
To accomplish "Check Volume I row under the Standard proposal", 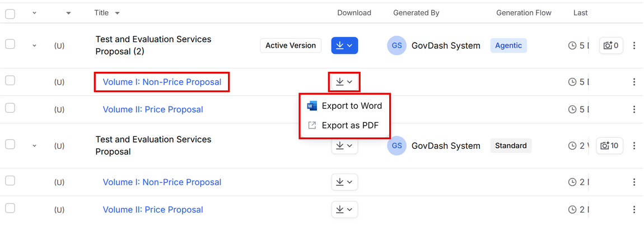I will tap(10, 180).
